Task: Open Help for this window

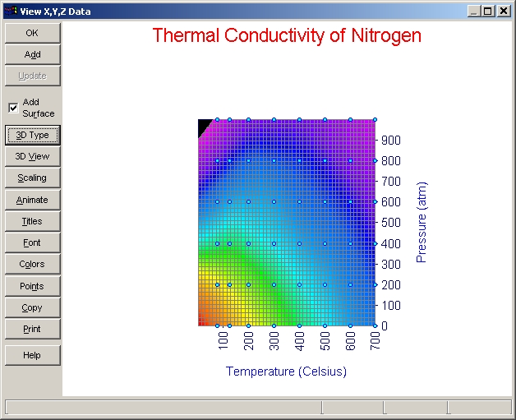Action: [x=32, y=355]
